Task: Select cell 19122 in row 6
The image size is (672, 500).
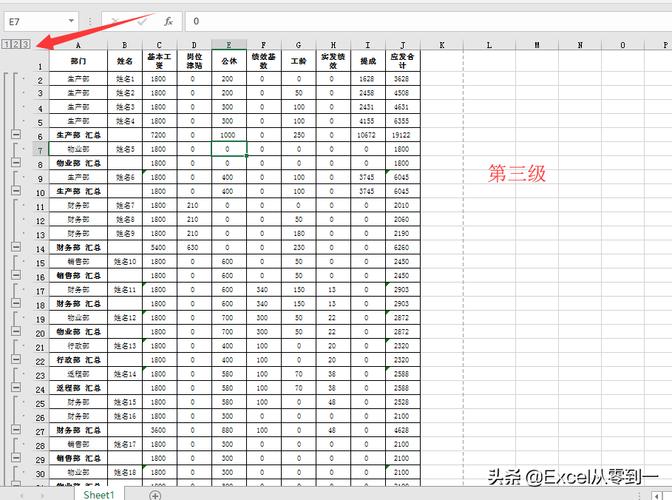Action: click(x=402, y=135)
